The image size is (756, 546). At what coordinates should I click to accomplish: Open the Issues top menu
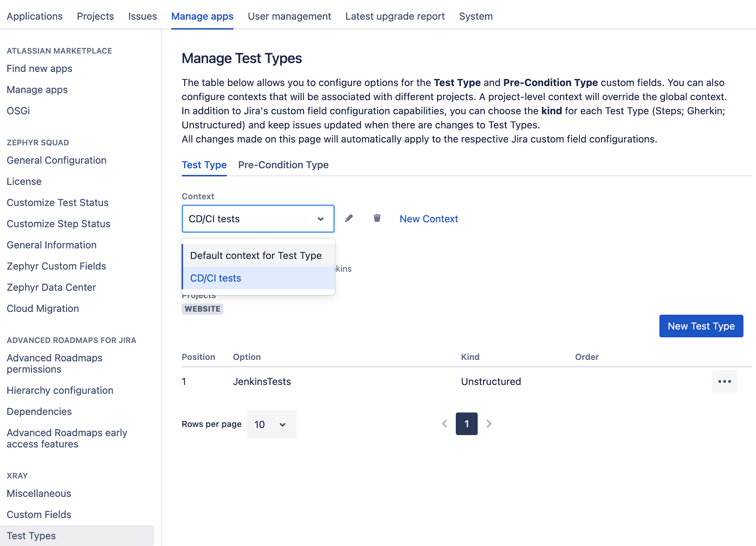click(142, 16)
